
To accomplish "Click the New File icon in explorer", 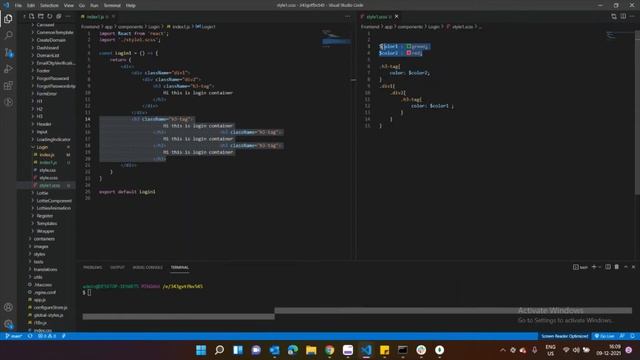I will 31,16.
